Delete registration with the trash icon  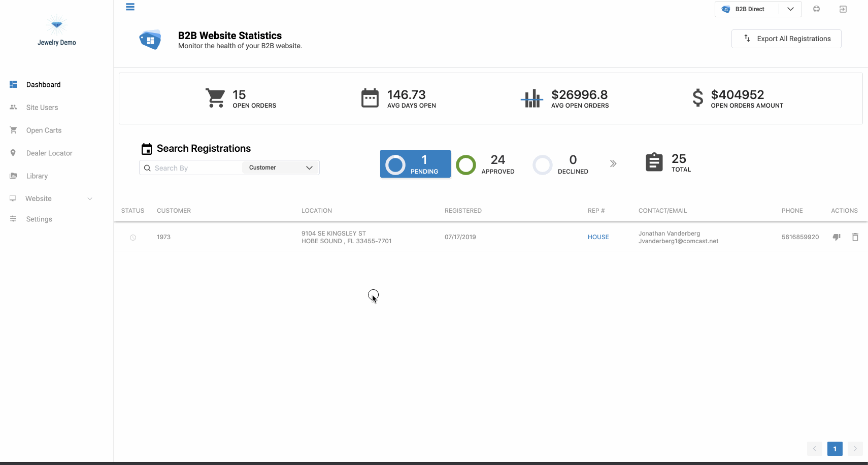click(855, 237)
